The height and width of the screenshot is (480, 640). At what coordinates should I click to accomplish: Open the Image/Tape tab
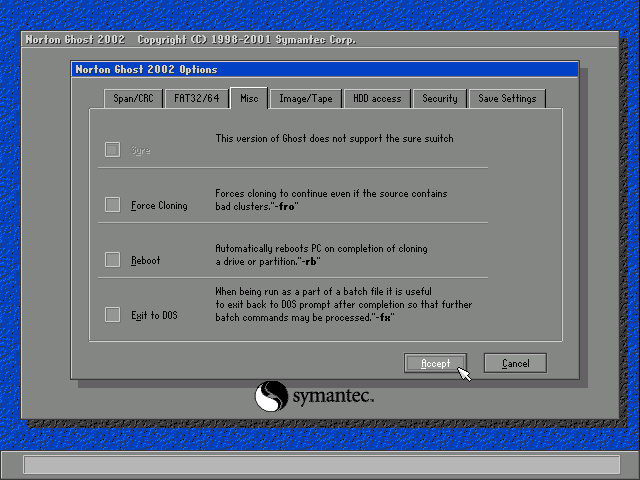click(x=306, y=98)
